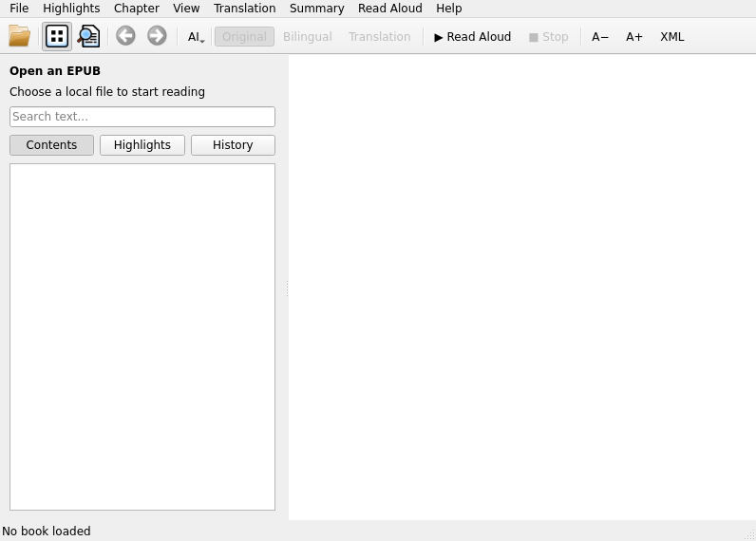The width and height of the screenshot is (756, 541).
Task: Open the Chapter menu
Action: [137, 9]
